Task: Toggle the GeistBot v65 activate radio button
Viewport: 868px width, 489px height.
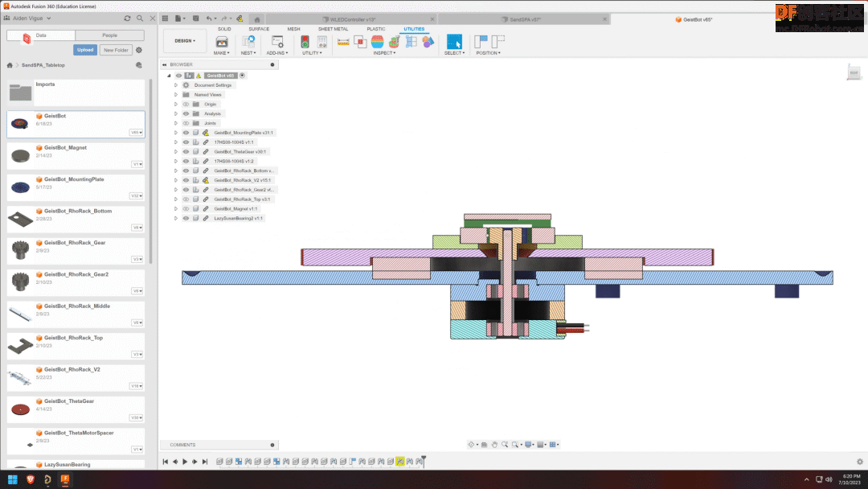Action: click(242, 76)
